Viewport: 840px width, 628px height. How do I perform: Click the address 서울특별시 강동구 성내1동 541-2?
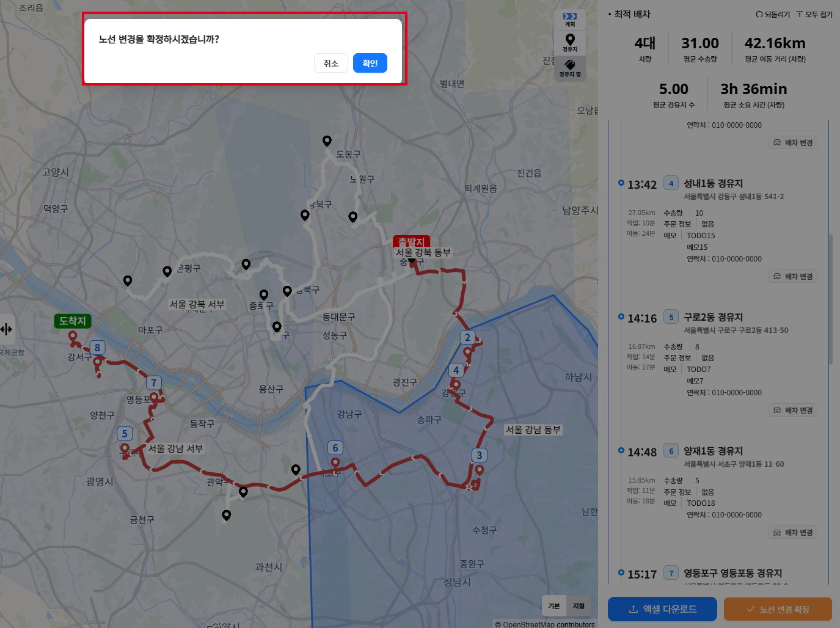[734, 197]
